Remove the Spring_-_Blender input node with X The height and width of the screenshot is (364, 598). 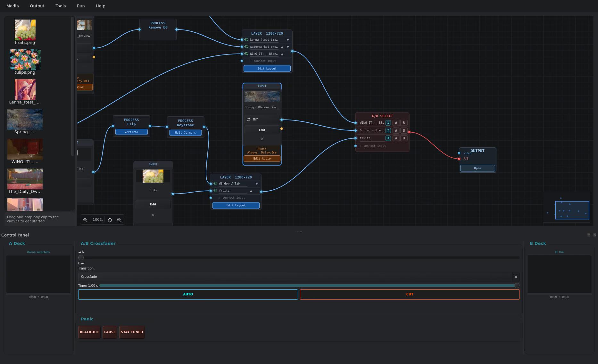point(262,139)
